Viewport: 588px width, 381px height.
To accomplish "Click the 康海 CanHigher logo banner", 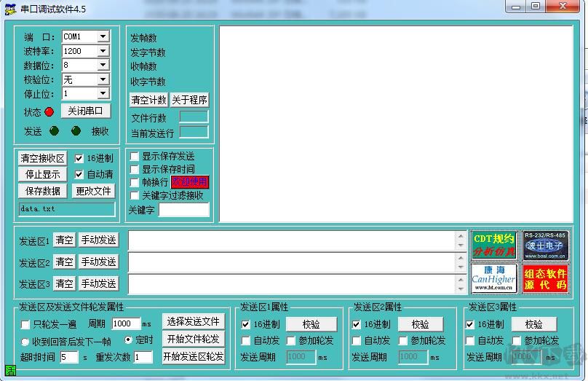I will (x=493, y=278).
